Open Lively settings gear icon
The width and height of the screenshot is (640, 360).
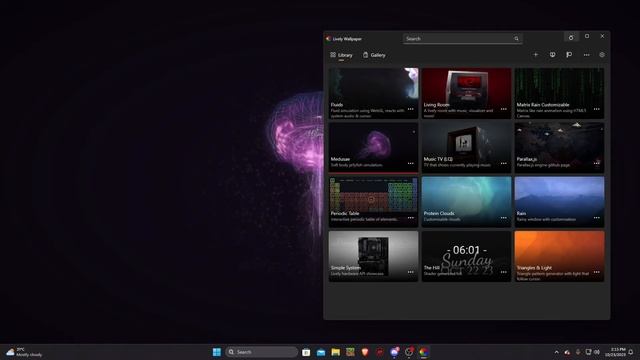[x=602, y=55]
